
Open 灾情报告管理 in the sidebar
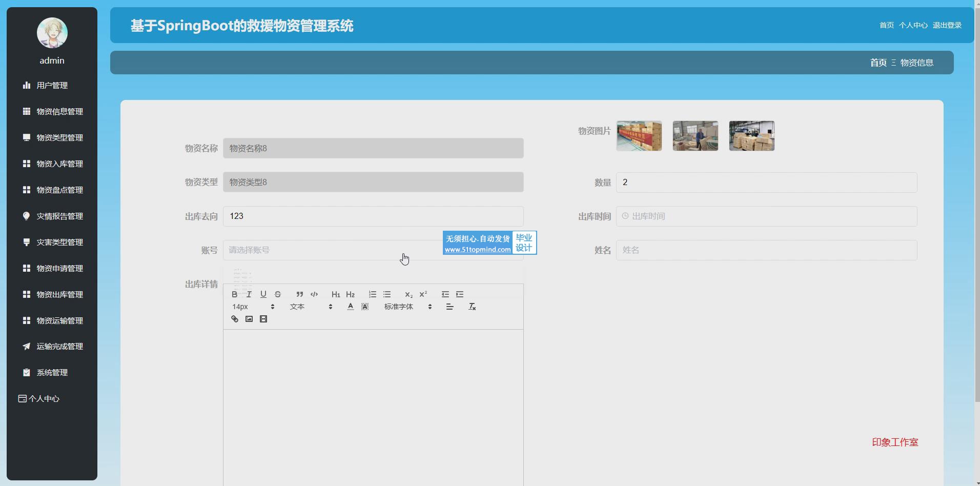pyautogui.click(x=59, y=216)
